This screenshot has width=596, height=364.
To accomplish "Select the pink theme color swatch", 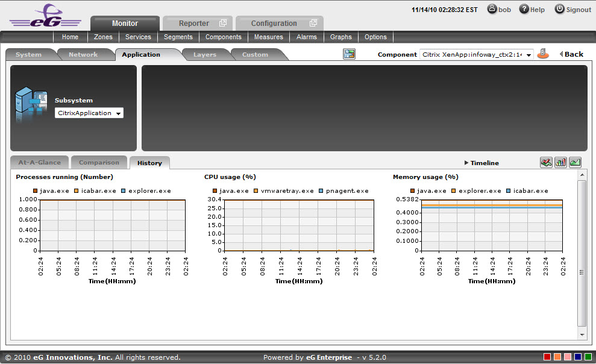I will [x=568, y=357].
